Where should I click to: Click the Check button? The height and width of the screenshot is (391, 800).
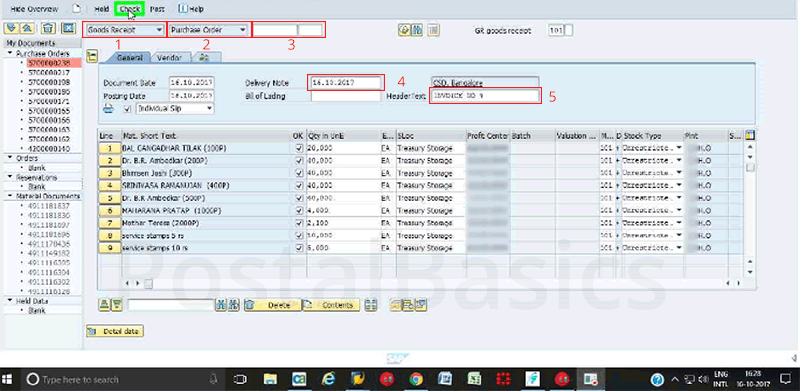(130, 9)
